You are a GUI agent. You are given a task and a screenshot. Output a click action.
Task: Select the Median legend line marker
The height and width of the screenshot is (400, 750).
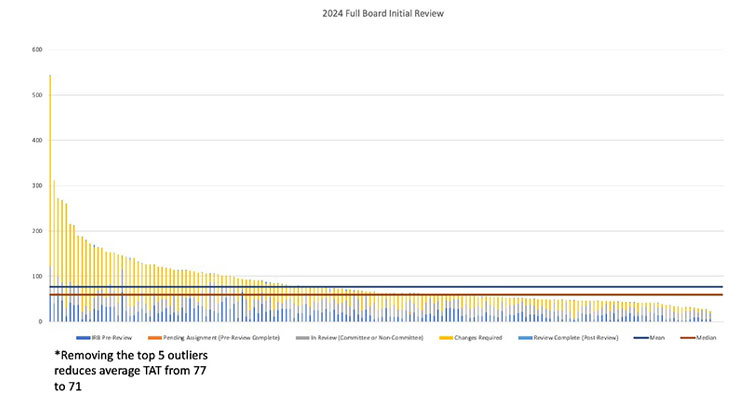688,338
